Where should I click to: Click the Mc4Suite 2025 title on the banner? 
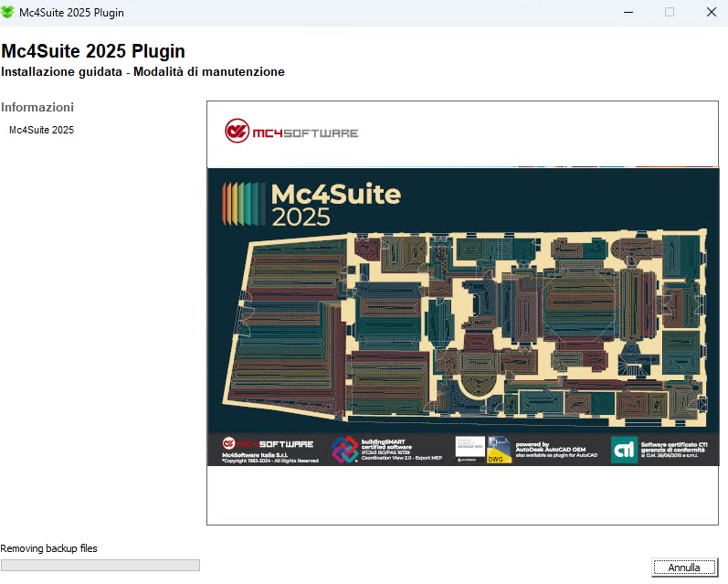coord(335,205)
